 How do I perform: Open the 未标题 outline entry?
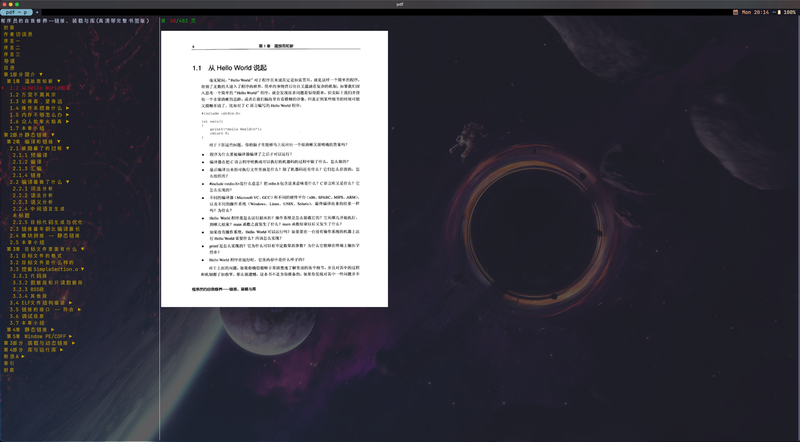pyautogui.click(x=21, y=215)
